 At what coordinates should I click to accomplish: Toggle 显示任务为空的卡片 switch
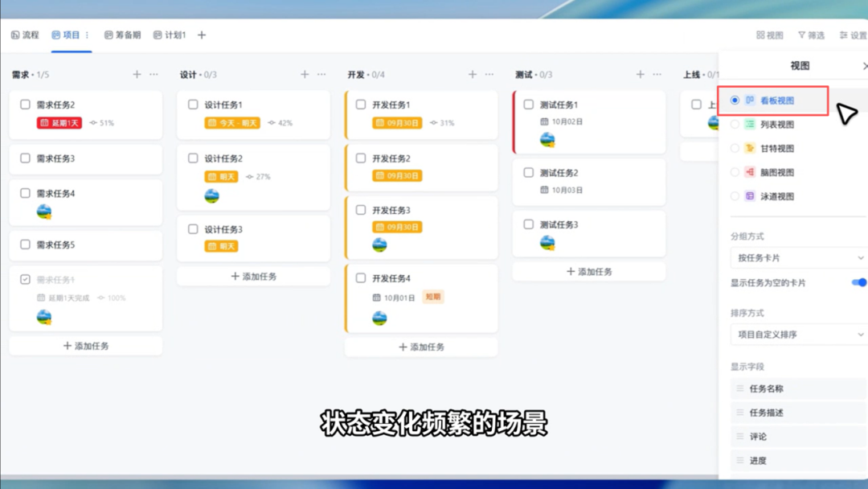pyautogui.click(x=859, y=282)
